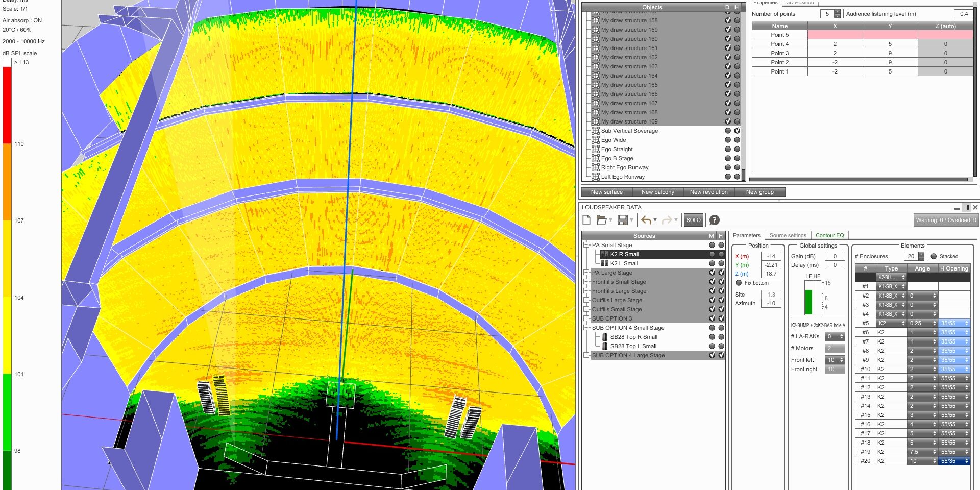The width and height of the screenshot is (980, 490).
Task: Collapse SUB OPTION 4 Small Stage group
Action: point(586,328)
